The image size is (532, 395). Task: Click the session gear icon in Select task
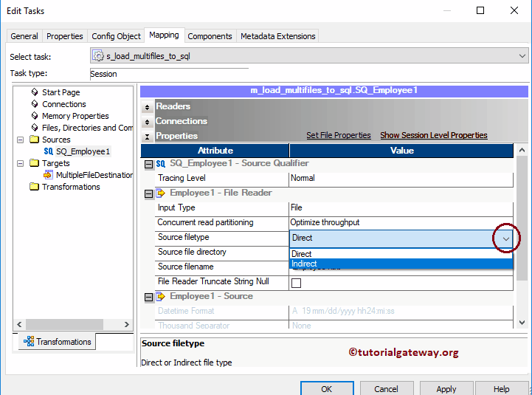click(x=98, y=55)
